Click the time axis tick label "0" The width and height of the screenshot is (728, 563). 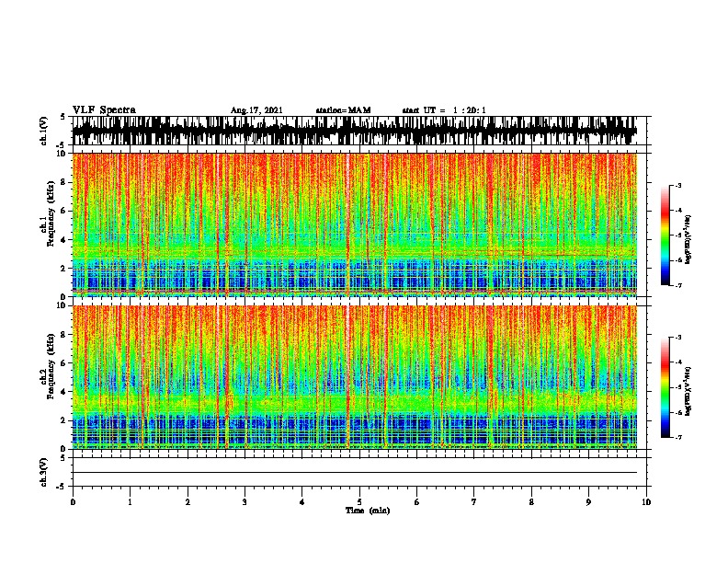(73, 502)
